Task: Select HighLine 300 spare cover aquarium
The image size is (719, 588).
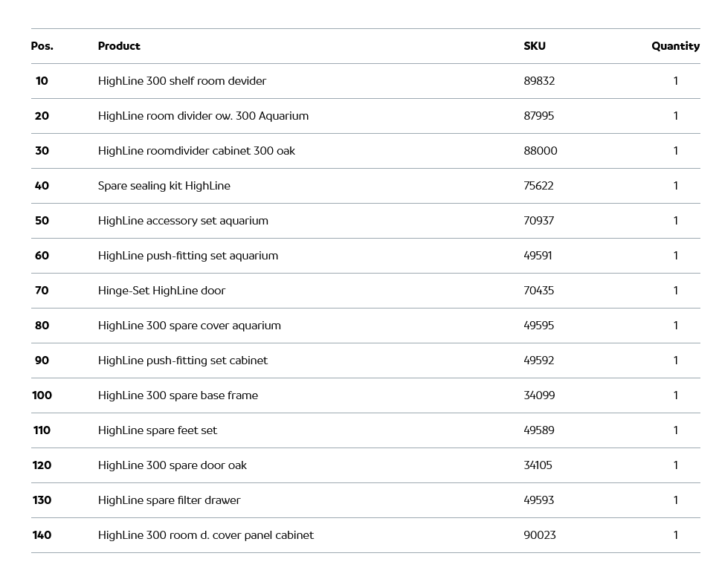Action: (189, 326)
